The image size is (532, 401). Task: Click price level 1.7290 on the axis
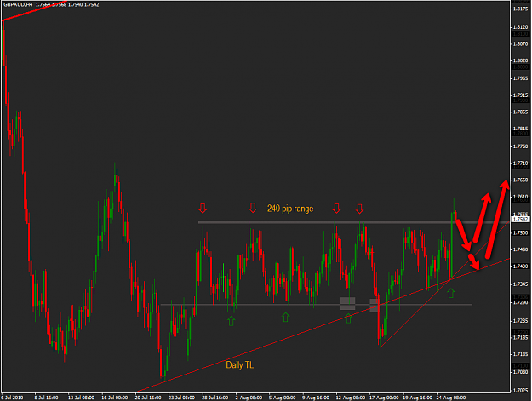[x=520, y=302]
